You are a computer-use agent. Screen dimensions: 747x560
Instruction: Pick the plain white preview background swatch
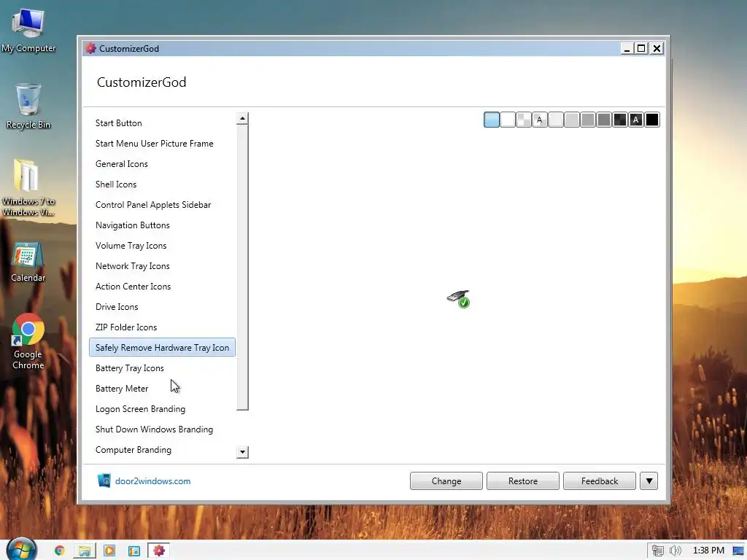point(508,120)
